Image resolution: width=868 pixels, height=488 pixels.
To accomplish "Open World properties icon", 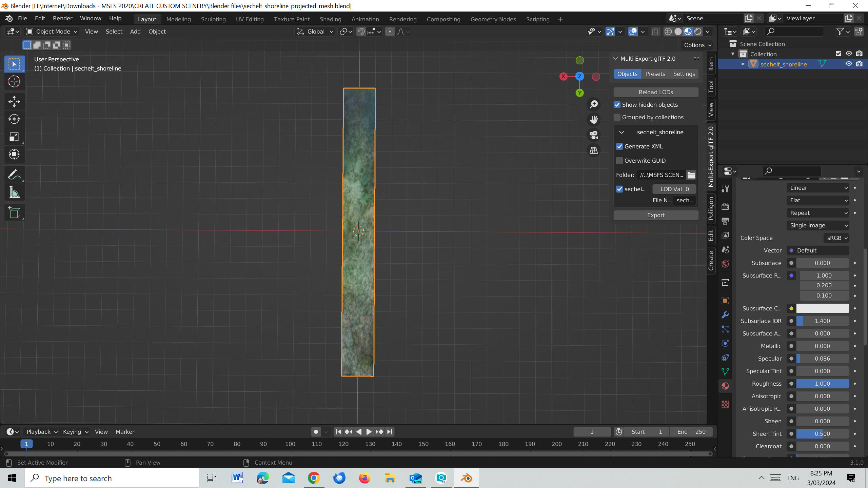I will point(725,264).
